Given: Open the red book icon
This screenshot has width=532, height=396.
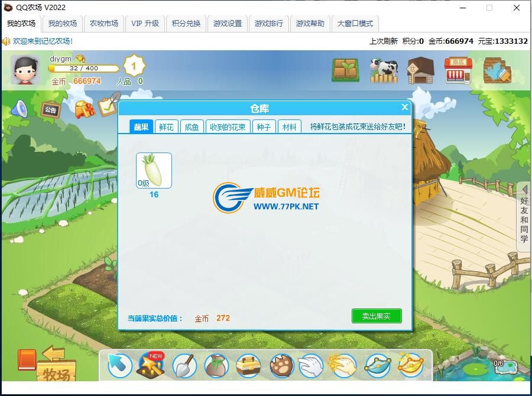Looking at the screenshot, I should pos(27,360).
